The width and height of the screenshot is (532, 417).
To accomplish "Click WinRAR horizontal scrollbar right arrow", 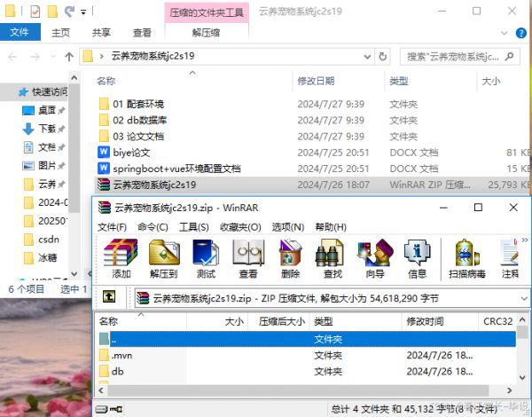I will coord(509,390).
